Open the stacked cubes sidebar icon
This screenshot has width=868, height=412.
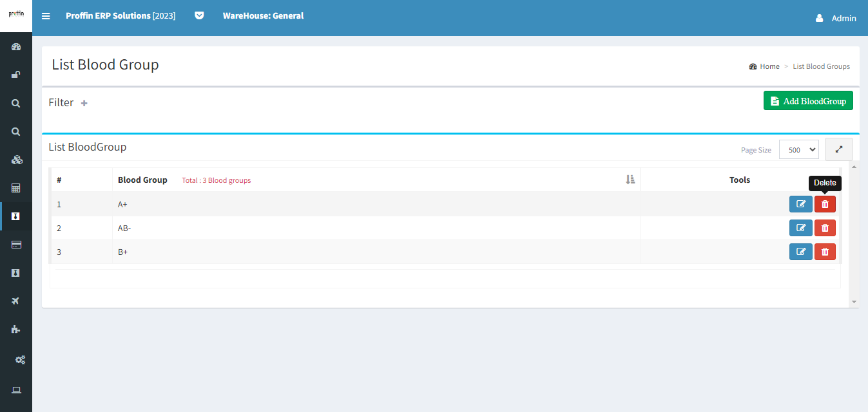(16, 160)
